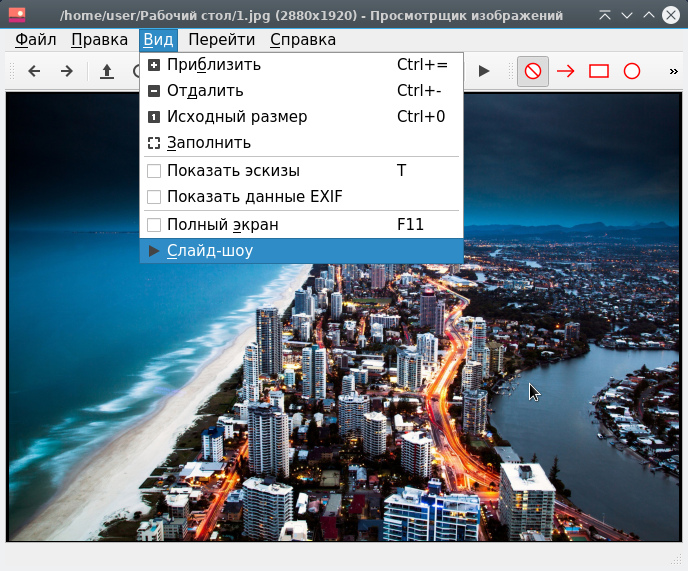The image size is (688, 571).
Task: Enable the Показать эскизы checkbox
Action: 154,171
